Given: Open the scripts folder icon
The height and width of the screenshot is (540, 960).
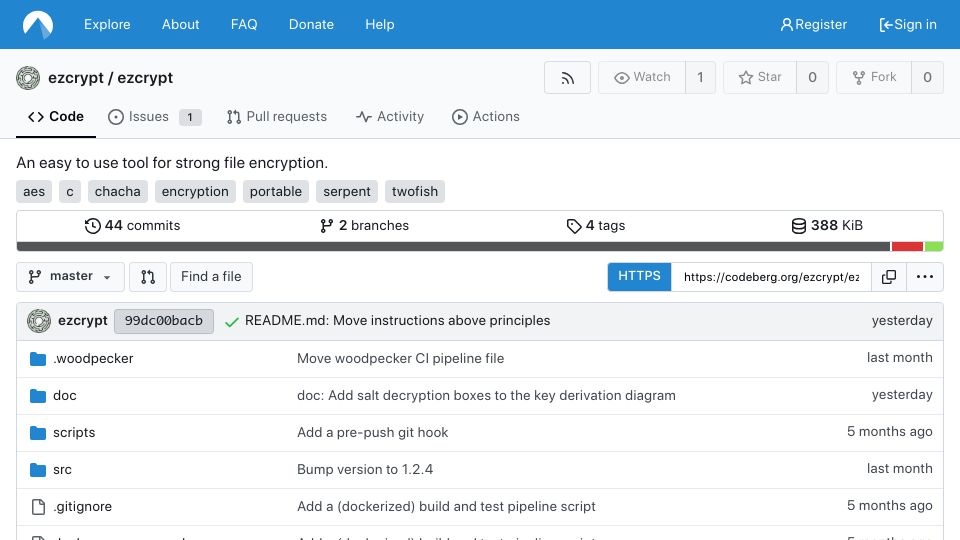Looking at the screenshot, I should tap(38, 433).
